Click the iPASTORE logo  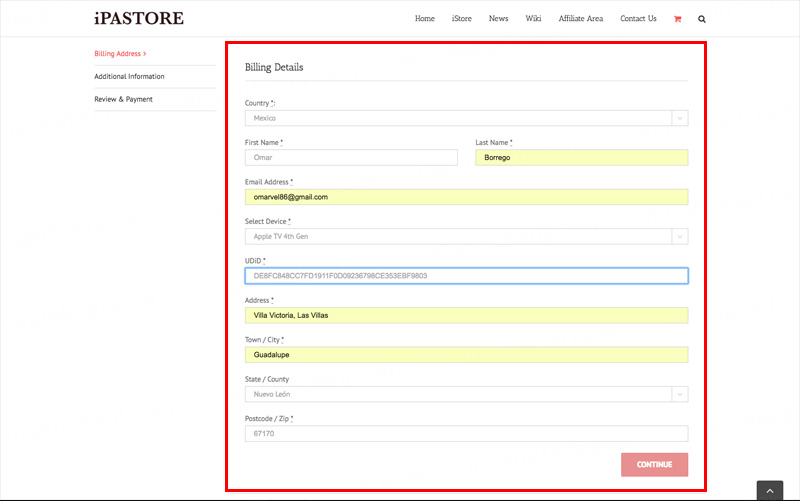tap(139, 18)
